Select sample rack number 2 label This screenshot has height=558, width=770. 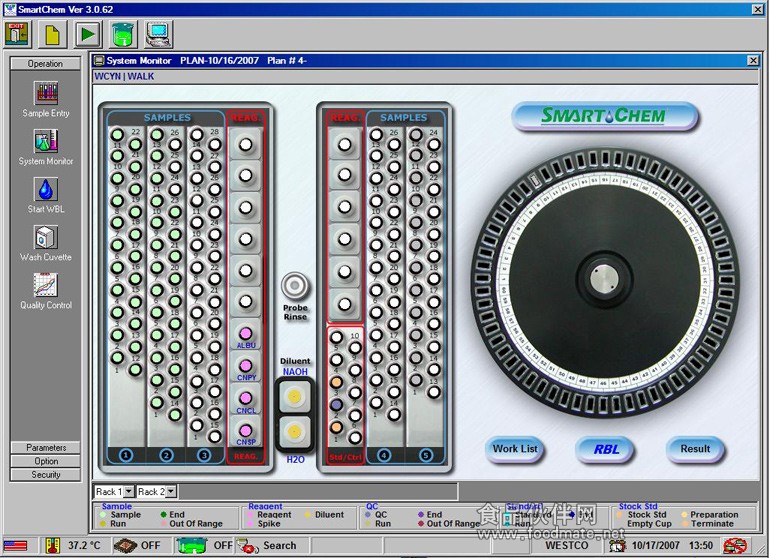(x=166, y=455)
